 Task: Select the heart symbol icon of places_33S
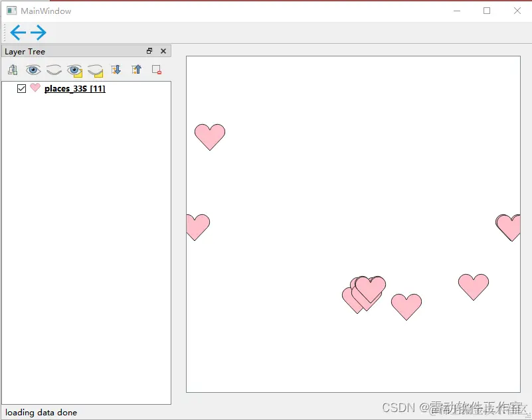pyautogui.click(x=34, y=88)
